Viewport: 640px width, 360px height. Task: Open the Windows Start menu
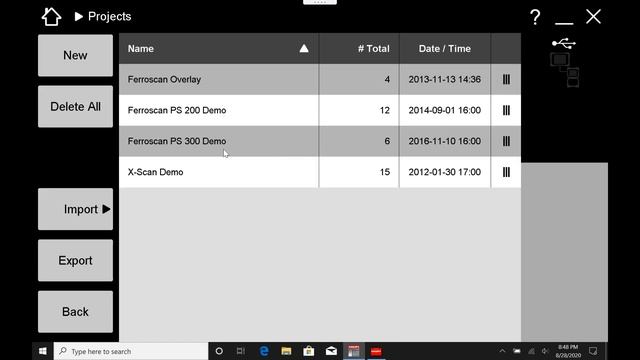(42, 351)
